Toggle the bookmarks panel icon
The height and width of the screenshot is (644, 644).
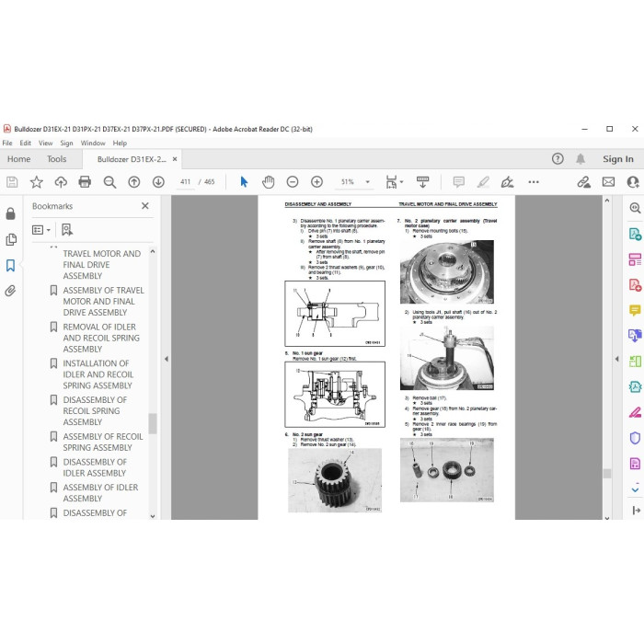coord(11,265)
